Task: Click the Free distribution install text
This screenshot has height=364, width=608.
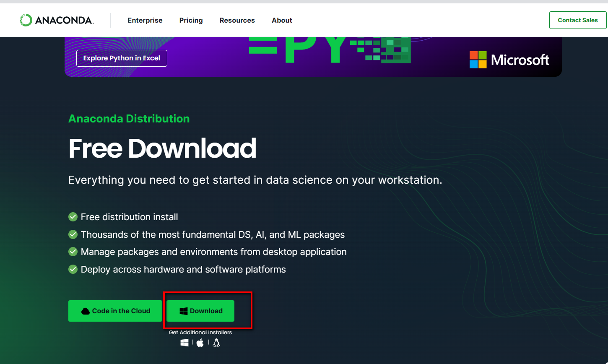Action: (130, 217)
